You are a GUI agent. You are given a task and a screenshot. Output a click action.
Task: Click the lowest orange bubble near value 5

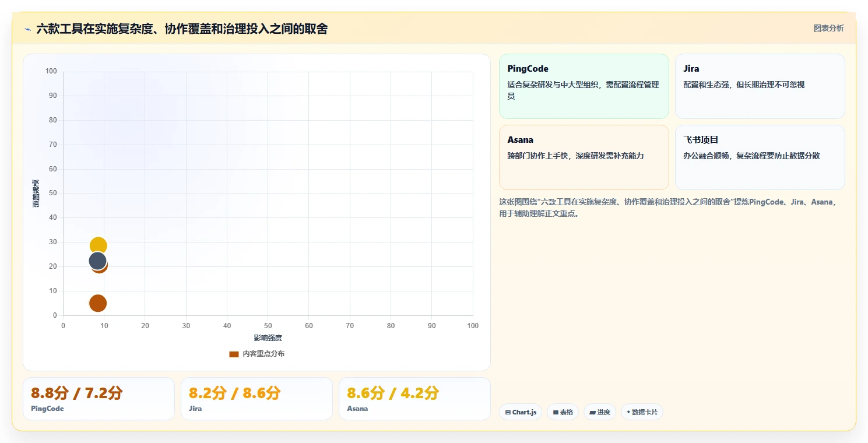tap(98, 303)
